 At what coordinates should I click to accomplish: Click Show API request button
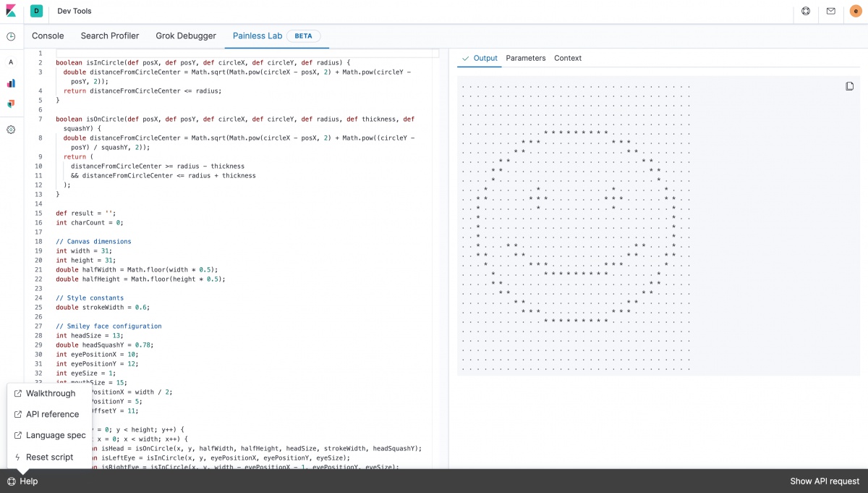click(x=825, y=481)
